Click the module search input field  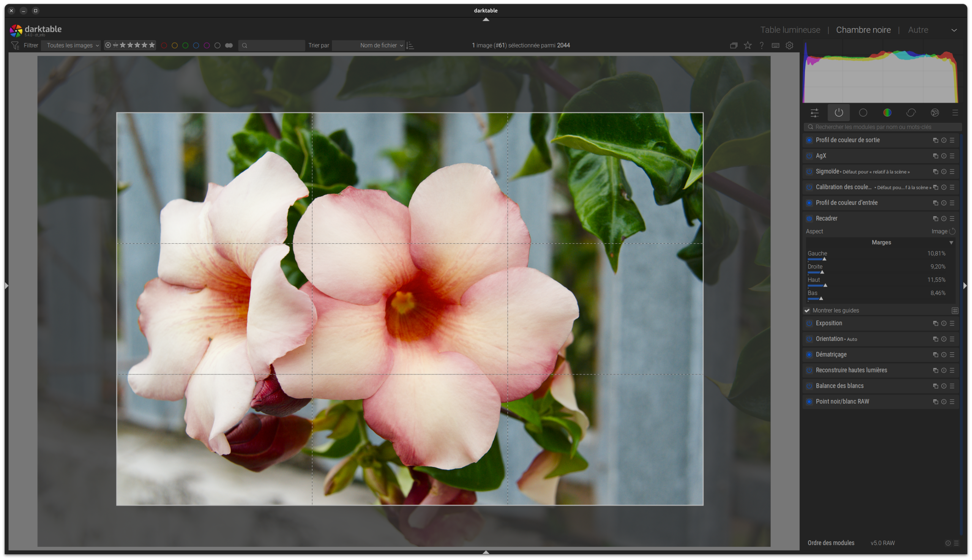click(x=881, y=126)
